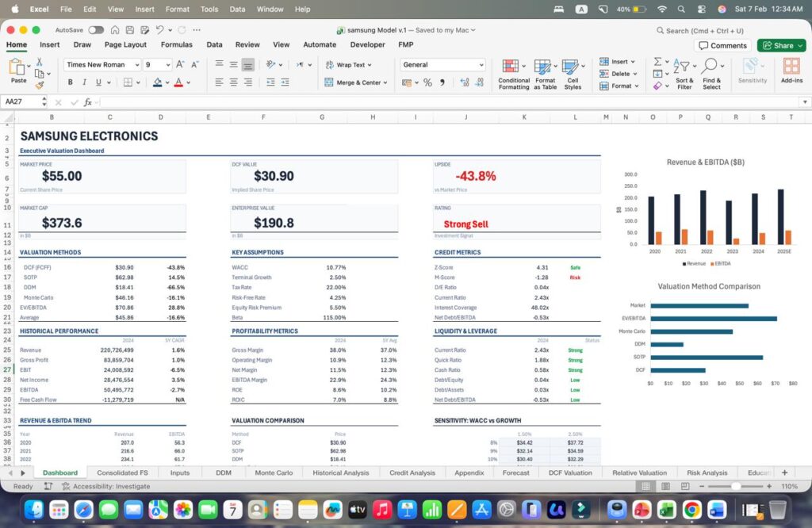This screenshot has height=528, width=812.
Task: Click the Format Painter brush icon
Action: point(39,84)
